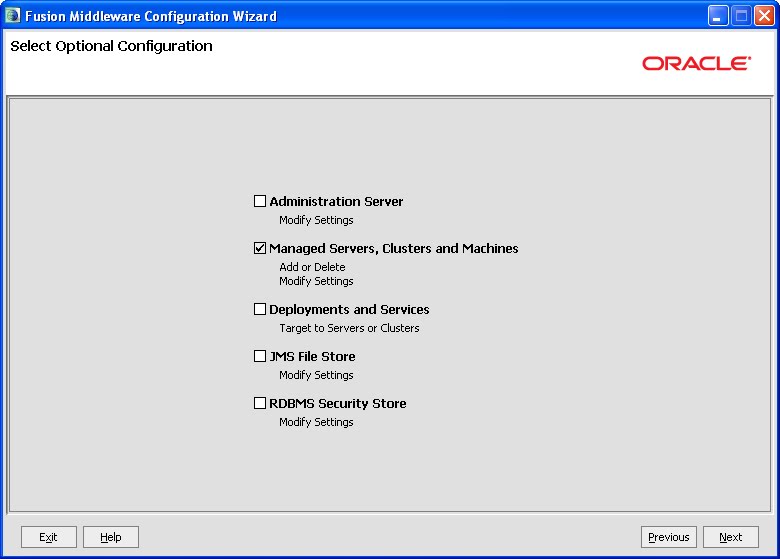Click the 'Select Optional Configuration' heading
Image resolution: width=780 pixels, height=559 pixels.
pyautogui.click(x=111, y=46)
